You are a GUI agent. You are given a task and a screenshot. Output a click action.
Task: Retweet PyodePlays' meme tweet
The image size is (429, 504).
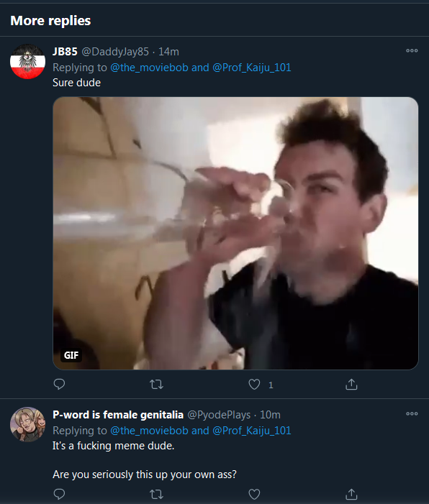pyautogui.click(x=156, y=494)
